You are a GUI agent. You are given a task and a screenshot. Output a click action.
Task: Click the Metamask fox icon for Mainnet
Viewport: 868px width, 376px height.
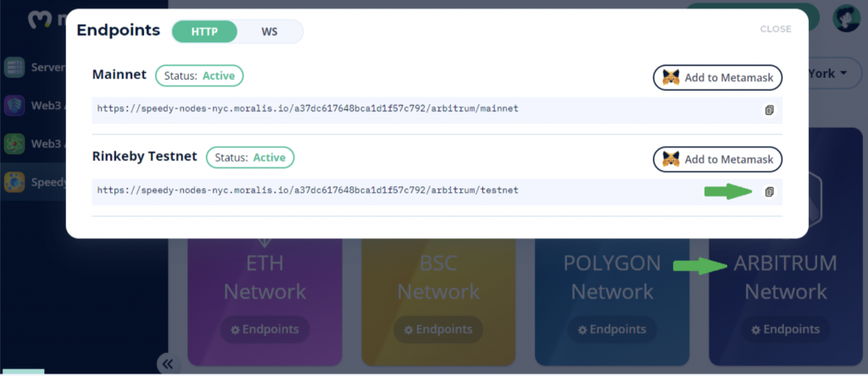pyautogui.click(x=671, y=77)
